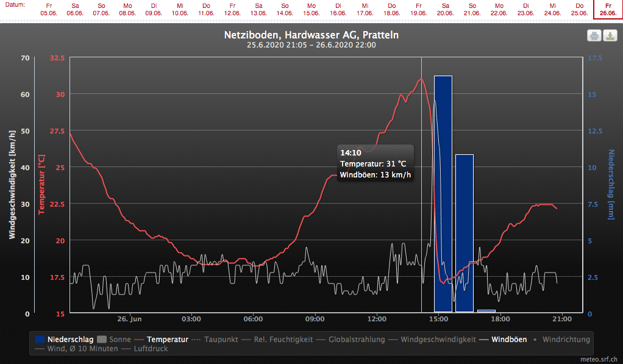Select date Mo 08.06.

point(127,10)
